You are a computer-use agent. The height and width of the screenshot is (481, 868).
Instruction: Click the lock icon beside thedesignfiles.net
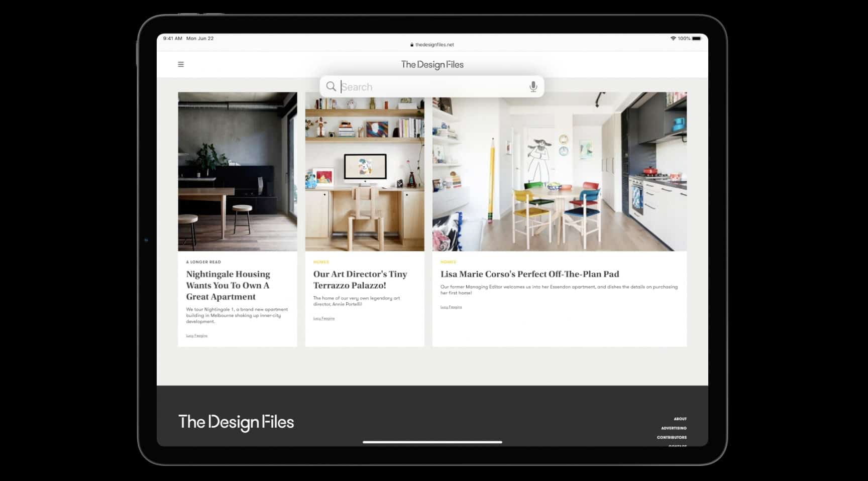[412, 45]
